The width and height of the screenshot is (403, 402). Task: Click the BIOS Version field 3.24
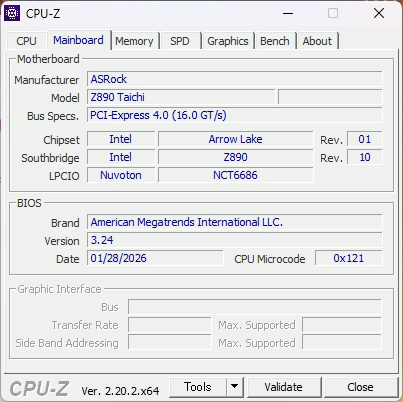pos(235,240)
